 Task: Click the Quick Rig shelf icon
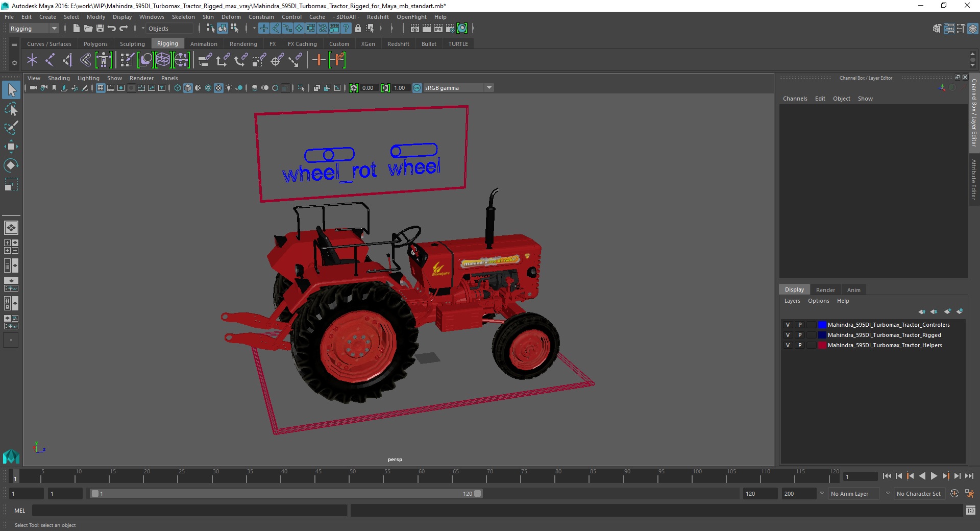pos(104,60)
